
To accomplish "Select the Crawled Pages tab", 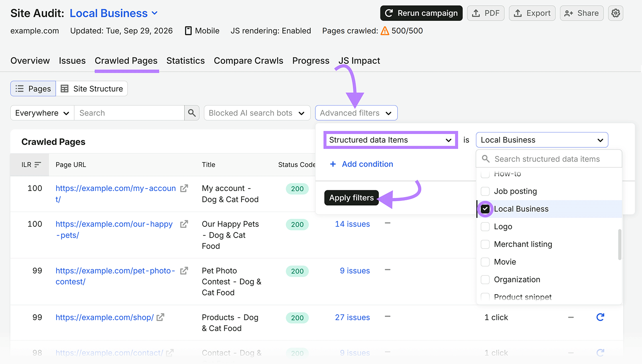I will [x=126, y=61].
